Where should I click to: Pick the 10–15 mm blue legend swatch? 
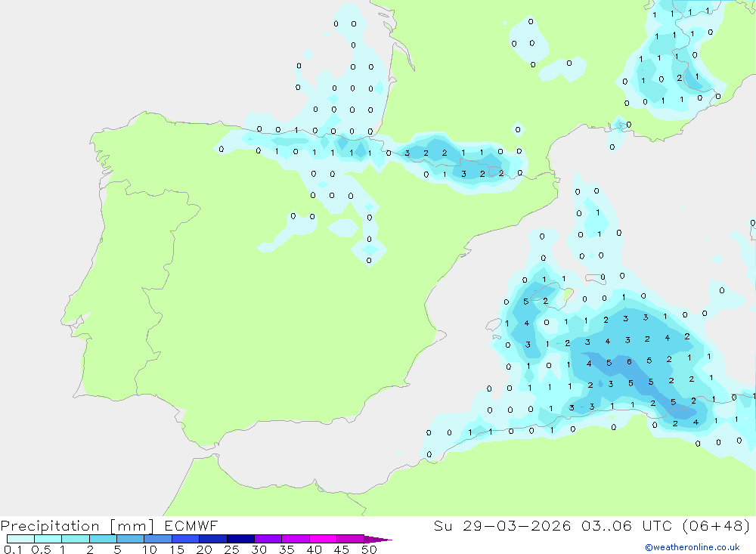[x=158, y=539]
